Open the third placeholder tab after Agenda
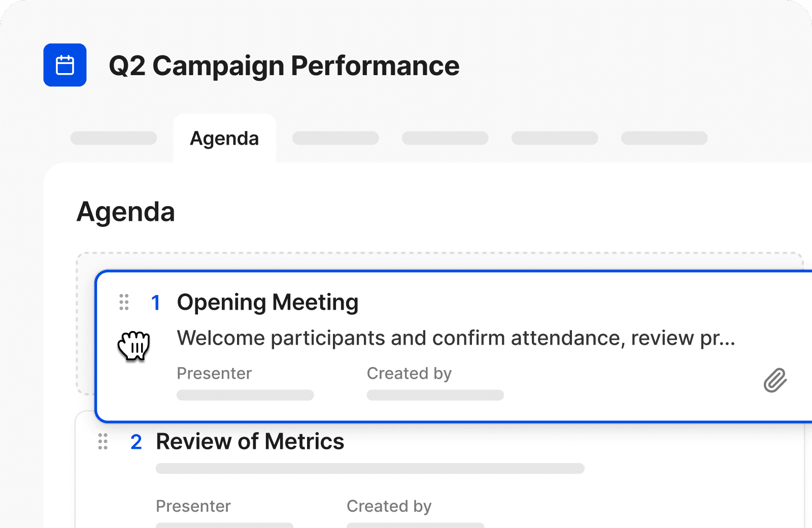This screenshot has height=528, width=812. tap(555, 138)
